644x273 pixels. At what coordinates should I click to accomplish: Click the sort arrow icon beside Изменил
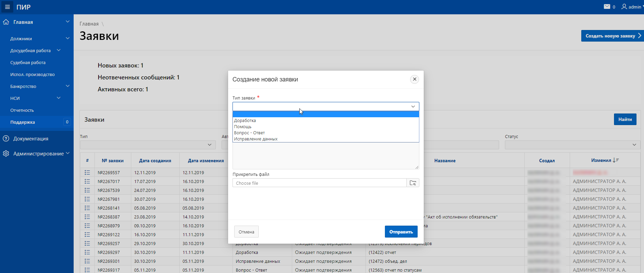616,160
